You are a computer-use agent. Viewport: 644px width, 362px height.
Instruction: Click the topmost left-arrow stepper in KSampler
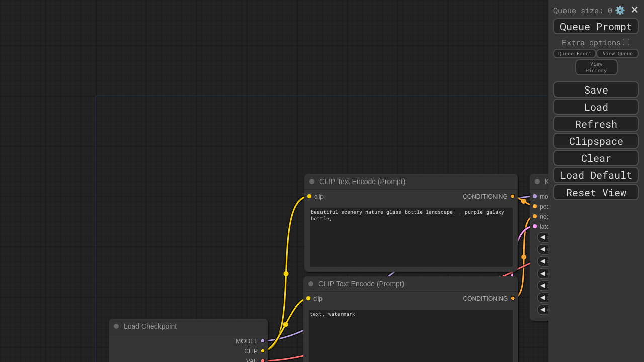coord(543,237)
